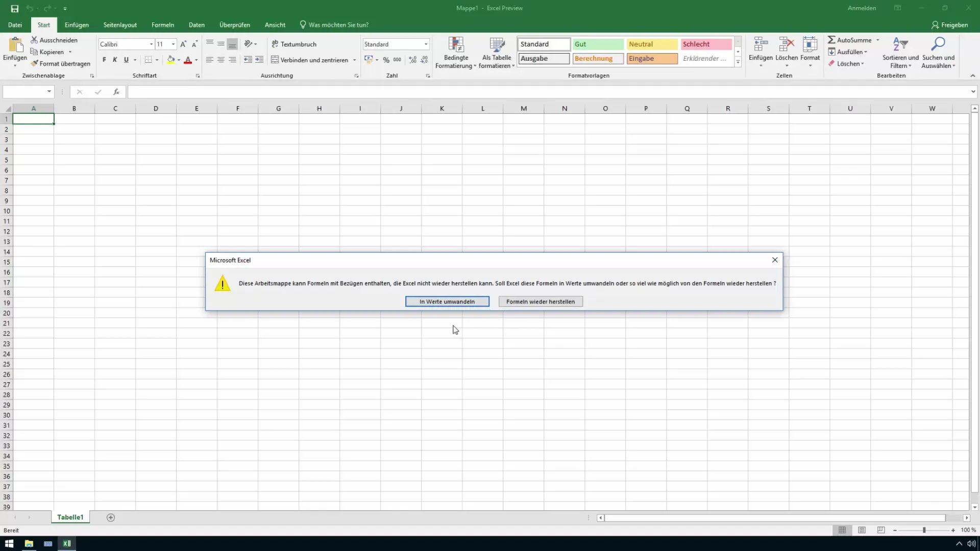The width and height of the screenshot is (980, 551).
Task: Expand Verbinden und zentrieren dropdown arrow
Action: pyautogui.click(x=354, y=60)
